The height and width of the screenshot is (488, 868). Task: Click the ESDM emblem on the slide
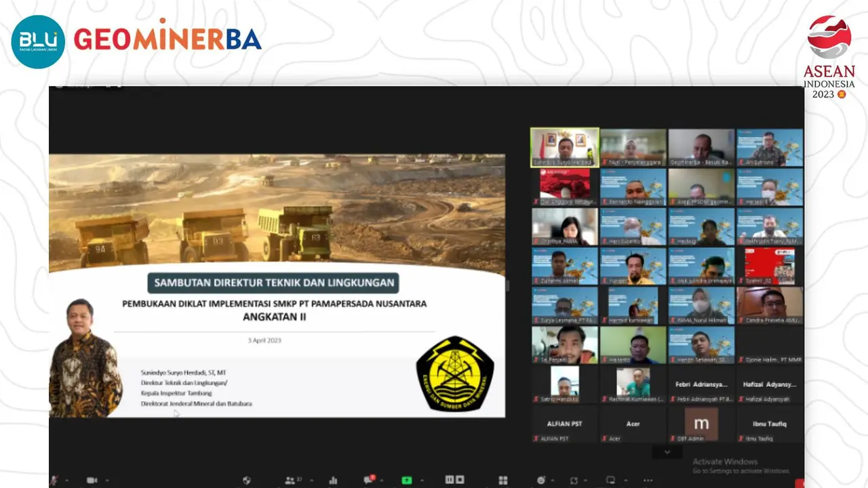click(454, 373)
